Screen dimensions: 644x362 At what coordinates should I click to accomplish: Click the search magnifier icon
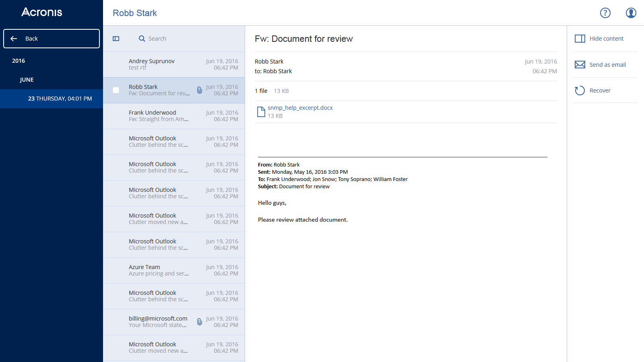(142, 39)
